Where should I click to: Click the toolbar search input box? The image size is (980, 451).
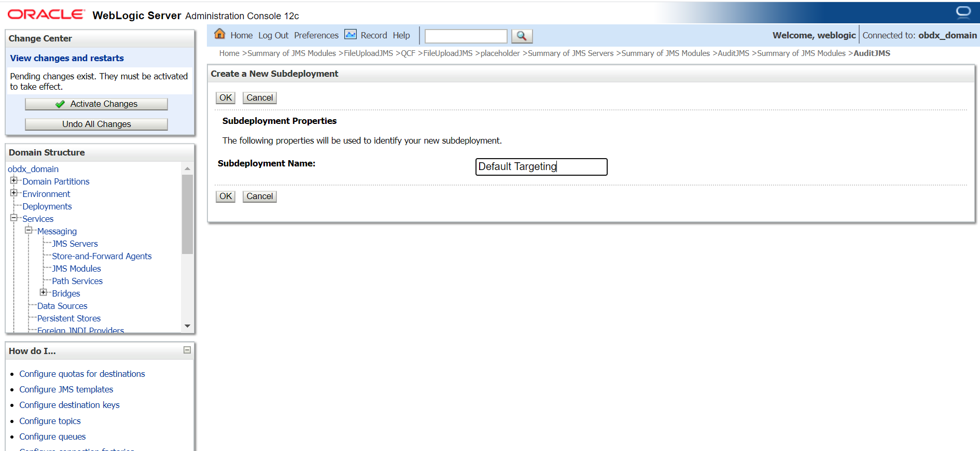tap(466, 36)
